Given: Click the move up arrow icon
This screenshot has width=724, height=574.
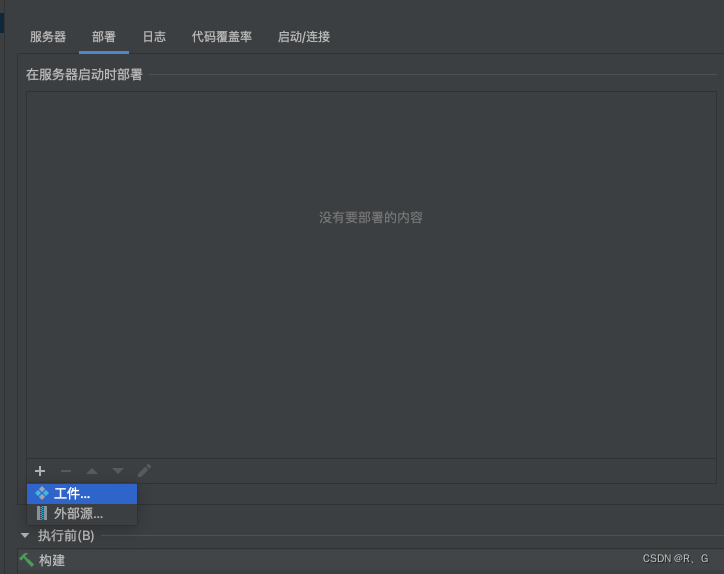Looking at the screenshot, I should 92,471.
